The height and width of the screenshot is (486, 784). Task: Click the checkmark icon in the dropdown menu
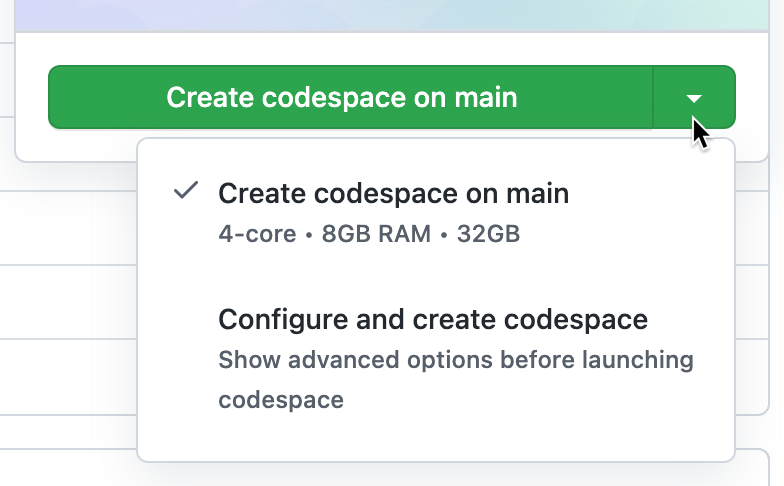[x=185, y=192]
